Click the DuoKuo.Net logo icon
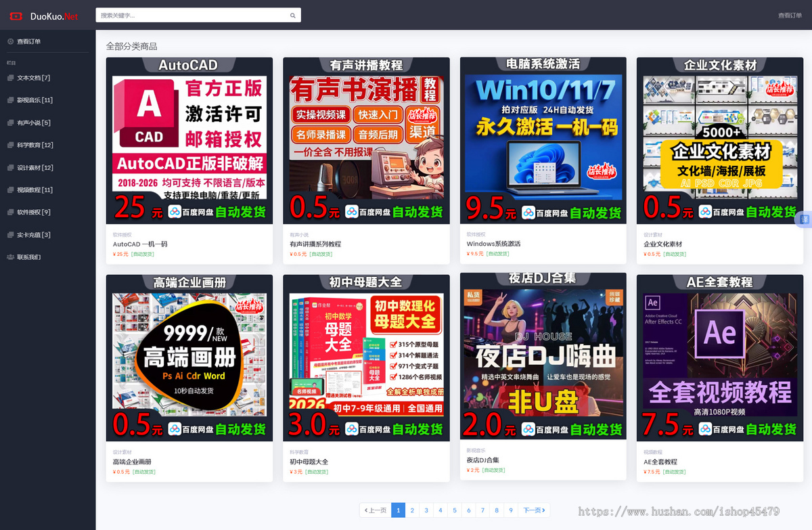The height and width of the screenshot is (530, 812). 16,16
